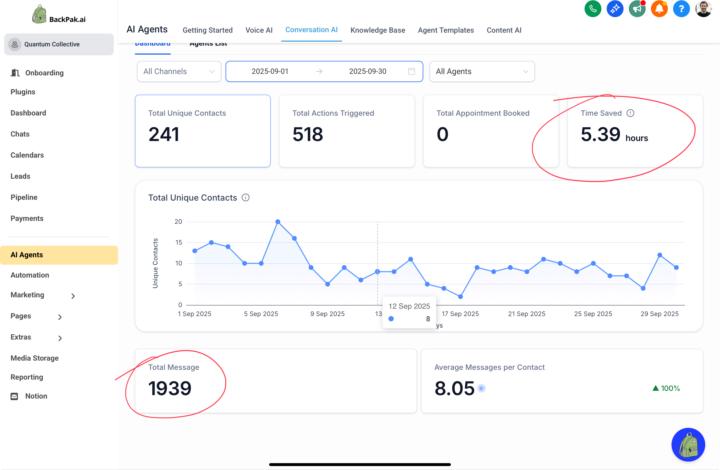The image size is (720, 470).
Task: Open the user profile avatar
Action: click(703, 9)
